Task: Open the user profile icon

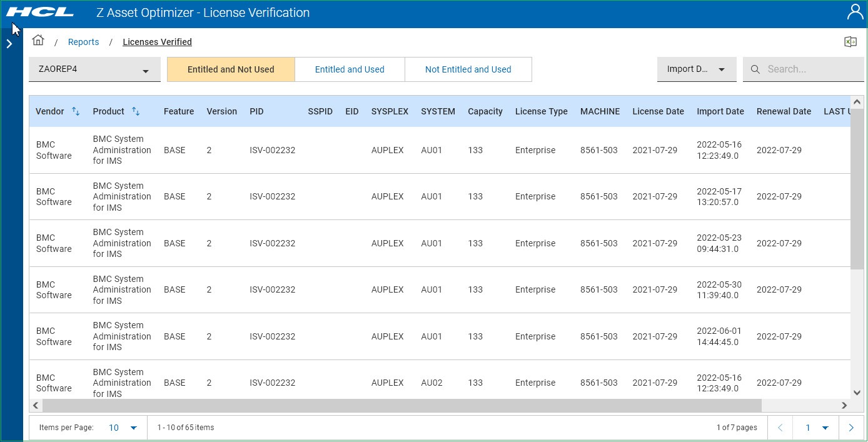Action: (854, 13)
